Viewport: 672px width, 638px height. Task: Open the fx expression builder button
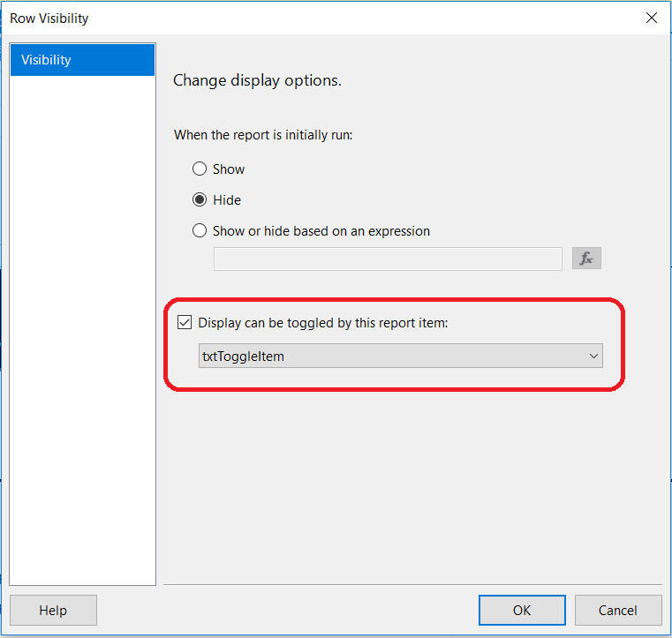(x=586, y=259)
